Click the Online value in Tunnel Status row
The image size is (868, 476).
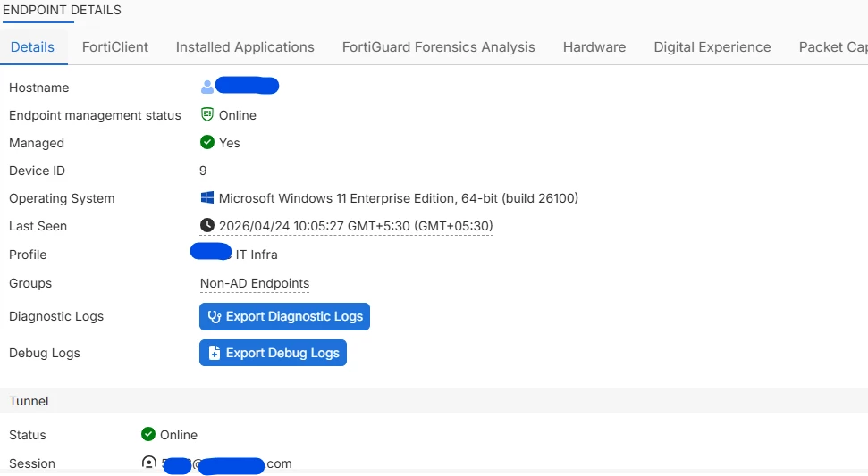pos(179,435)
